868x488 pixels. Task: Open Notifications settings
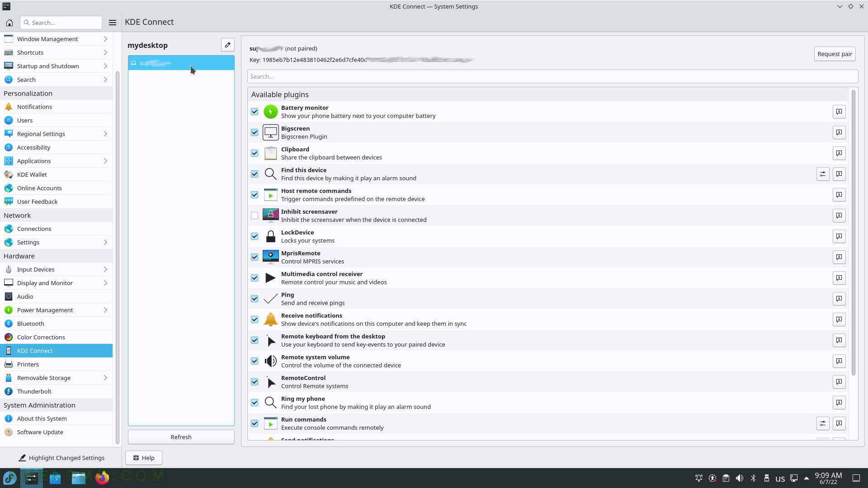(x=56, y=107)
